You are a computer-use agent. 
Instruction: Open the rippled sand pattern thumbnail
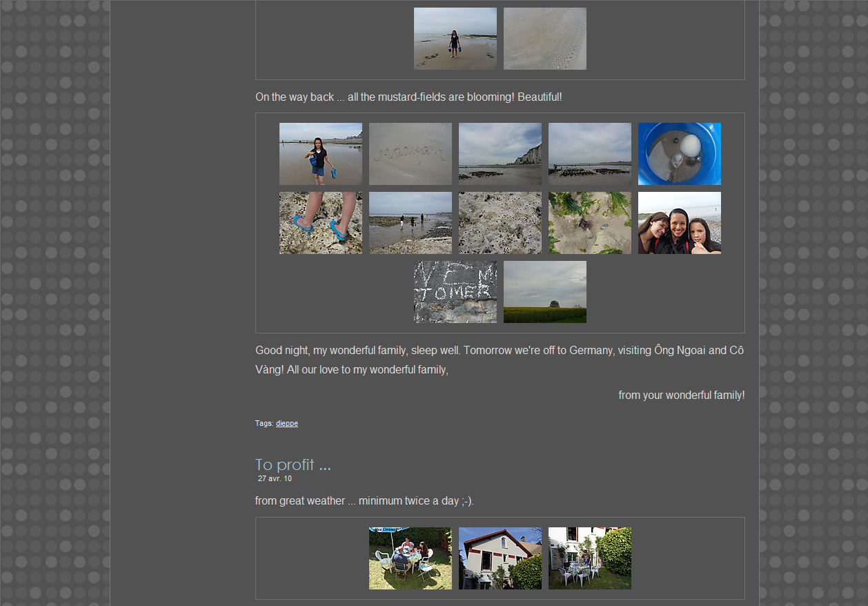coord(544,39)
